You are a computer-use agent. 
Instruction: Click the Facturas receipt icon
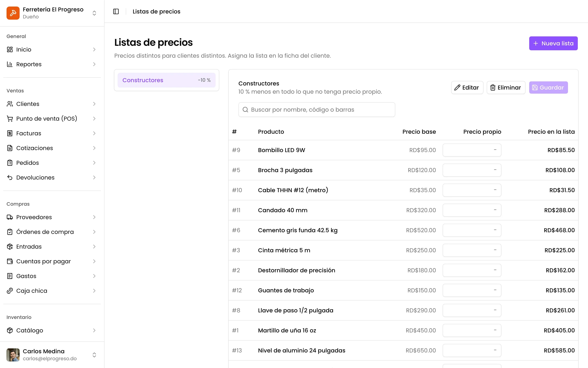[10, 133]
